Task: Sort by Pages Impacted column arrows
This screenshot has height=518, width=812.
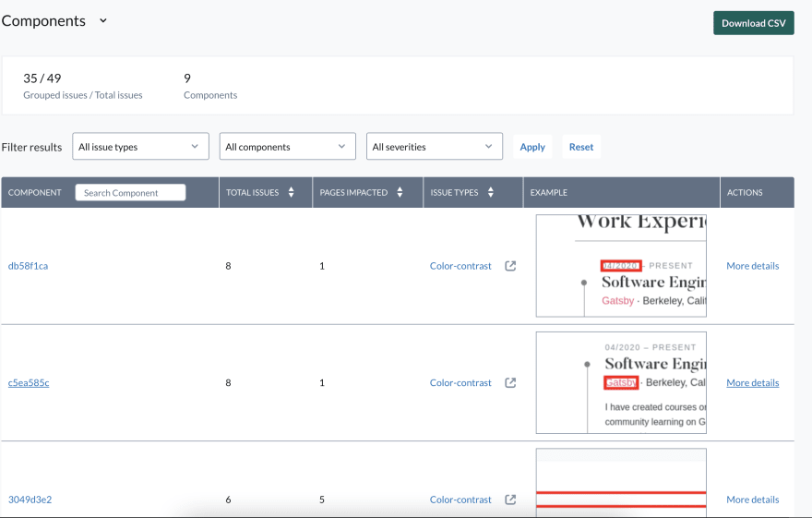Action: point(400,192)
